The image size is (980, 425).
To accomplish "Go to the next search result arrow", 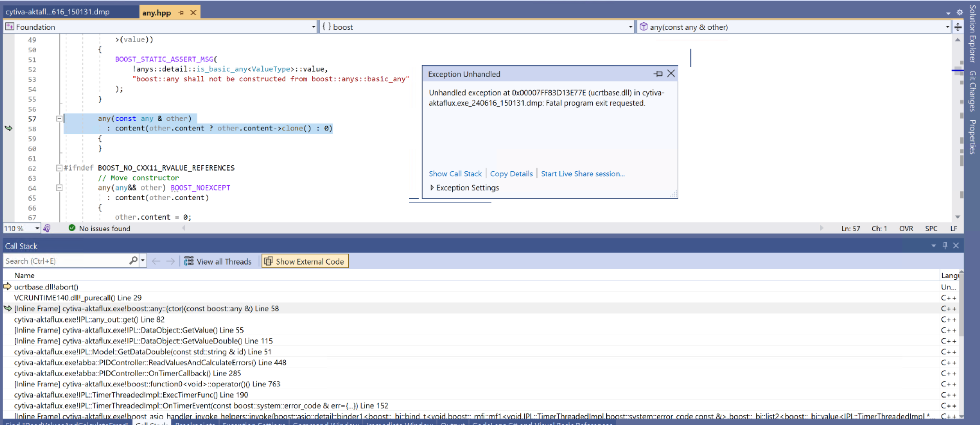I will point(170,261).
